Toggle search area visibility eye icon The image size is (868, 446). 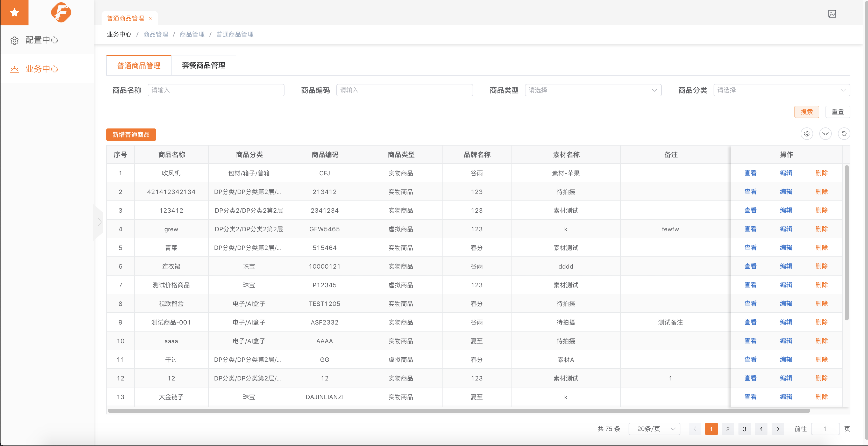[x=825, y=134]
